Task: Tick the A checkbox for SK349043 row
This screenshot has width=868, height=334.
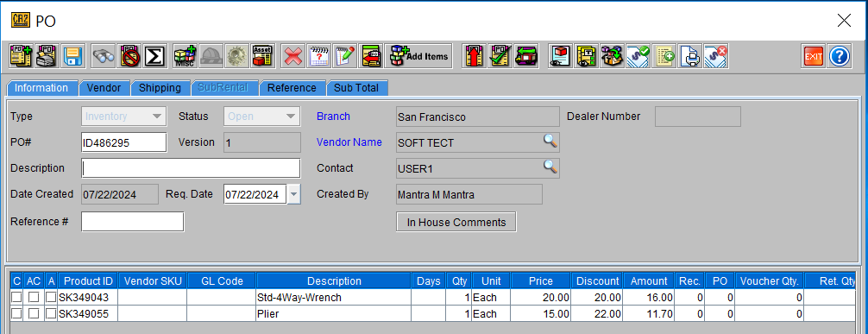Action: 51,298
